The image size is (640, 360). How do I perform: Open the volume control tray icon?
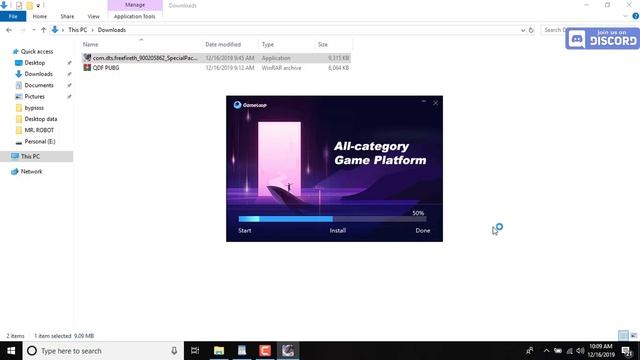580,351
